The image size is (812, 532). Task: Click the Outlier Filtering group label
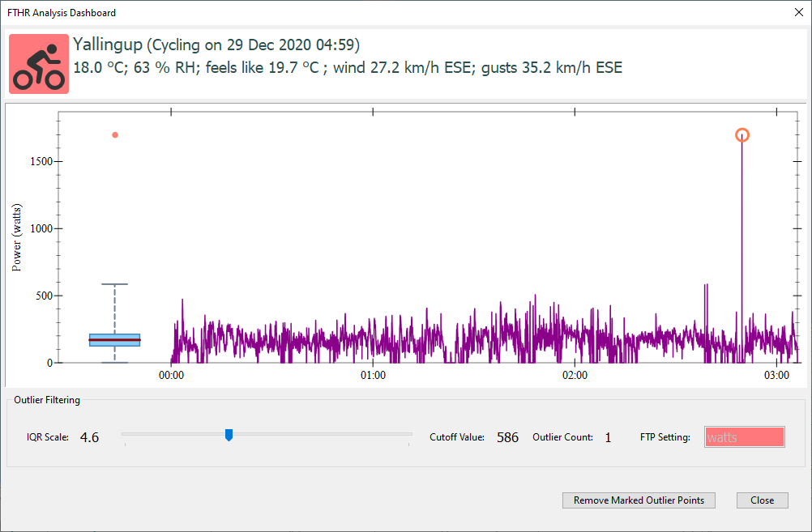(47, 400)
